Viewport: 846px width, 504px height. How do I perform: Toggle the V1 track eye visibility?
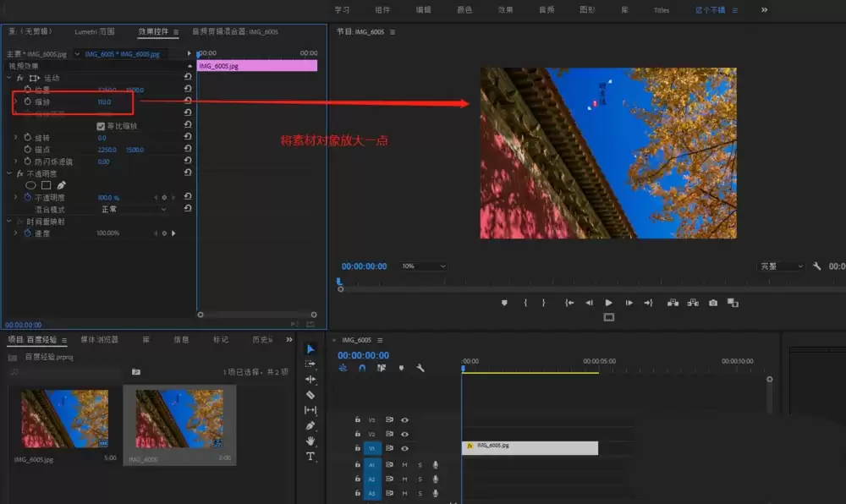coord(405,448)
